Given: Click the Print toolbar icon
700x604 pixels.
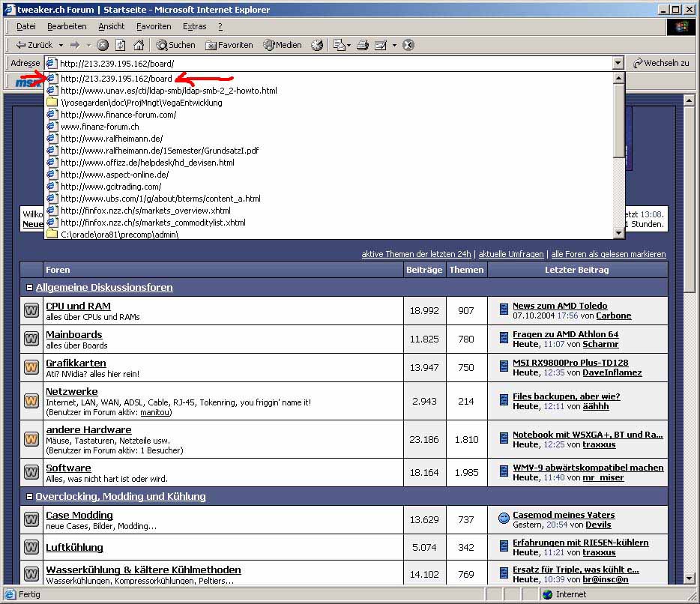Looking at the screenshot, I should (363, 45).
